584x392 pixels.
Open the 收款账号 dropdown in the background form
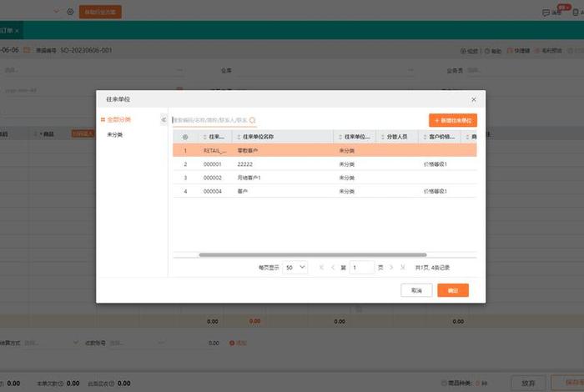[x=137, y=343]
